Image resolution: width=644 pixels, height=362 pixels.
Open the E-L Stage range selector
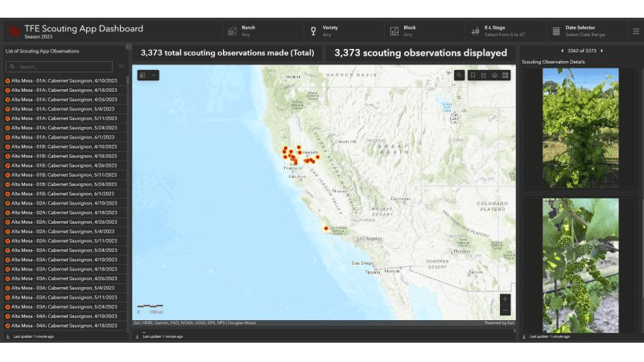click(507, 31)
